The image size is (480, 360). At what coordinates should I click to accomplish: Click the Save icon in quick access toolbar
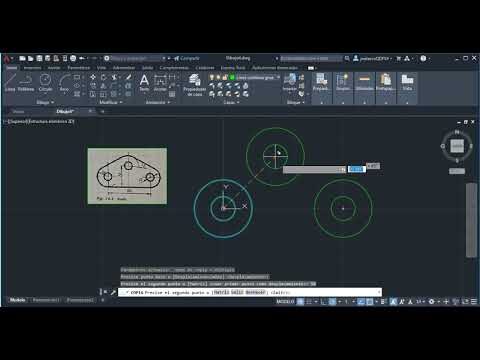click(39, 58)
